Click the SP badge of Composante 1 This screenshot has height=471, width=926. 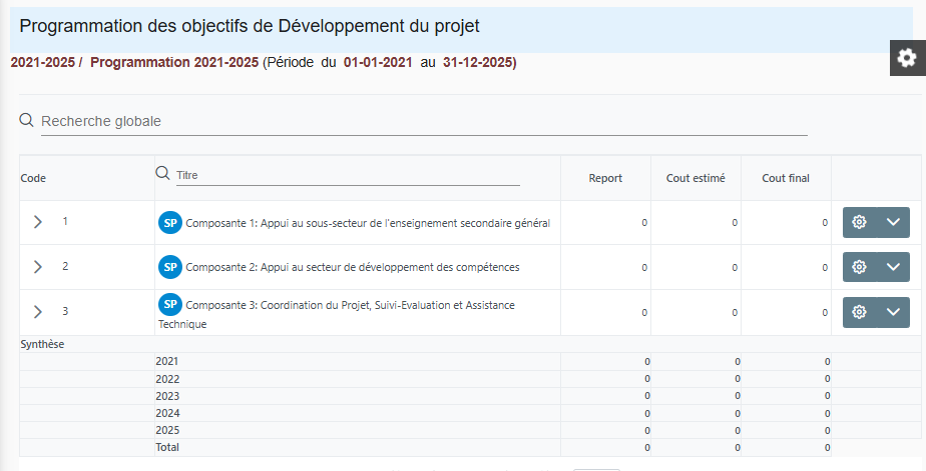(x=170, y=223)
